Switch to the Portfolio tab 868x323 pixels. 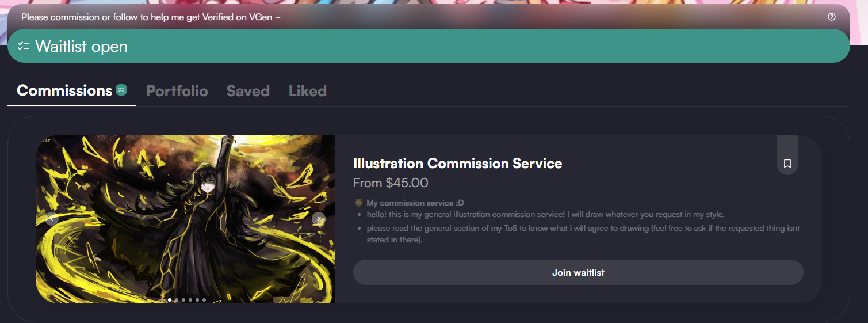click(177, 91)
